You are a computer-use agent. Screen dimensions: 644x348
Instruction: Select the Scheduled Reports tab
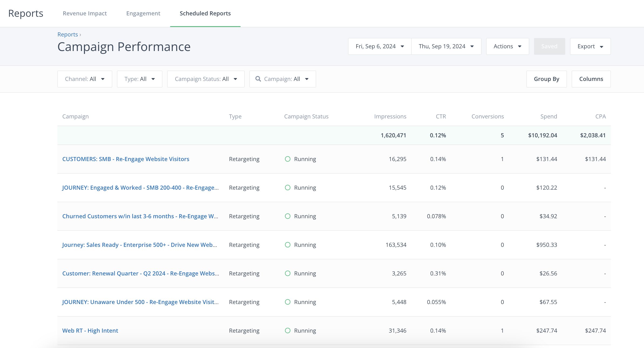pyautogui.click(x=205, y=13)
